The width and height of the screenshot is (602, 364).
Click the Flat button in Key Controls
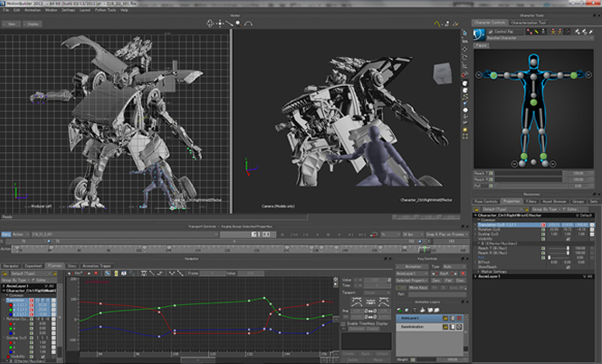[448, 281]
